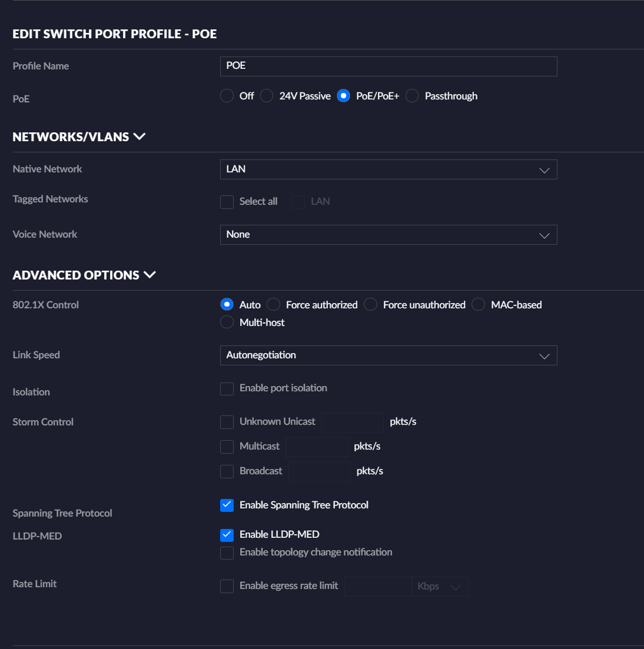This screenshot has height=649, width=644.
Task: Open the Native Network dropdown
Action: (388, 169)
